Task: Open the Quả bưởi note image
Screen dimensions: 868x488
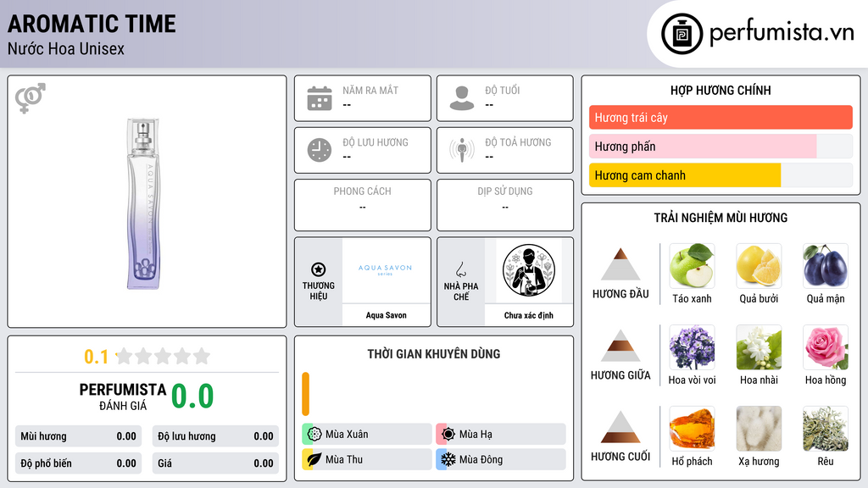Action: 759,266
